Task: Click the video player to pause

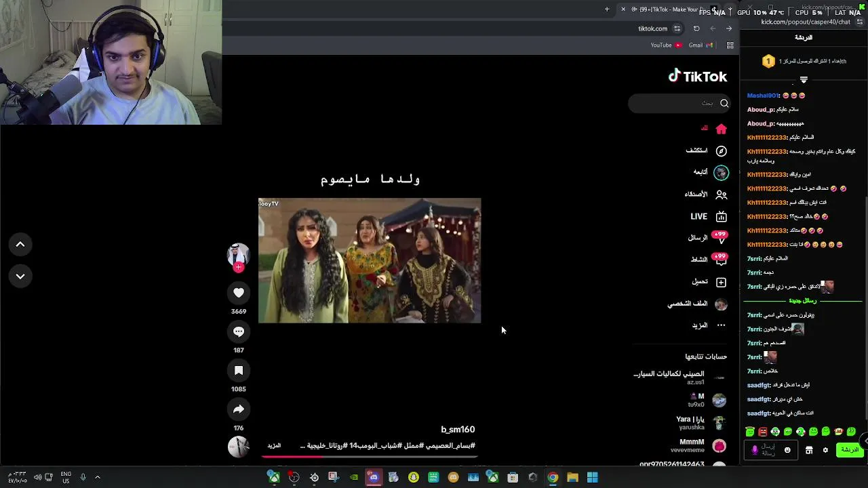Action: pyautogui.click(x=370, y=260)
